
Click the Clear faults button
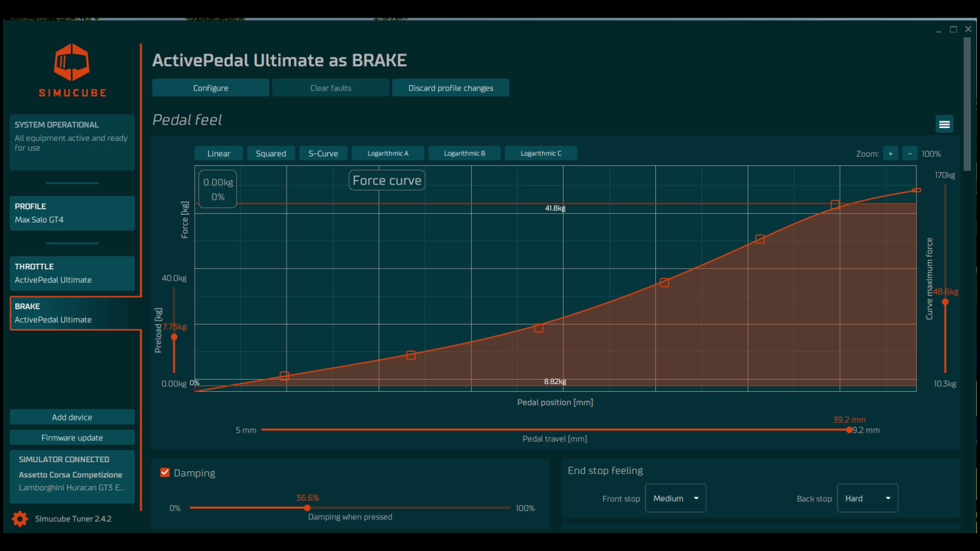331,88
